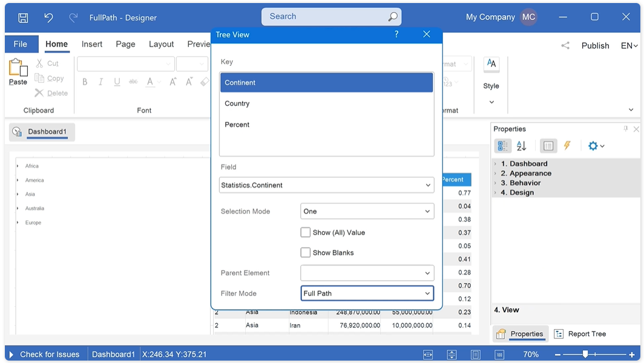Click zoom in plus button
This screenshot has height=363, width=644.
tap(632, 355)
